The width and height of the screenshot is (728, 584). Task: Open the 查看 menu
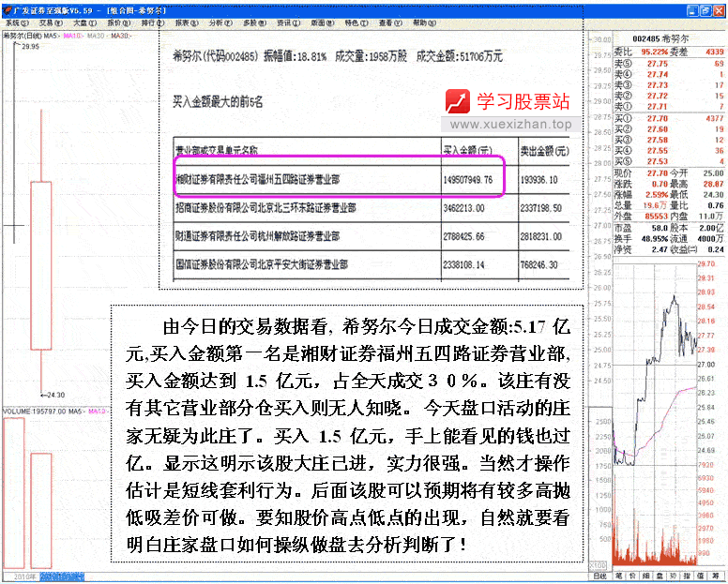(390, 22)
